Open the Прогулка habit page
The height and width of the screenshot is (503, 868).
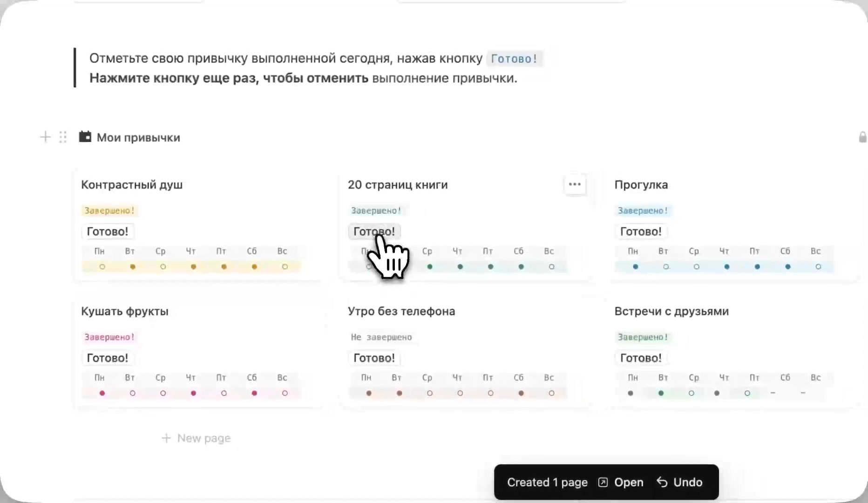pyautogui.click(x=641, y=185)
